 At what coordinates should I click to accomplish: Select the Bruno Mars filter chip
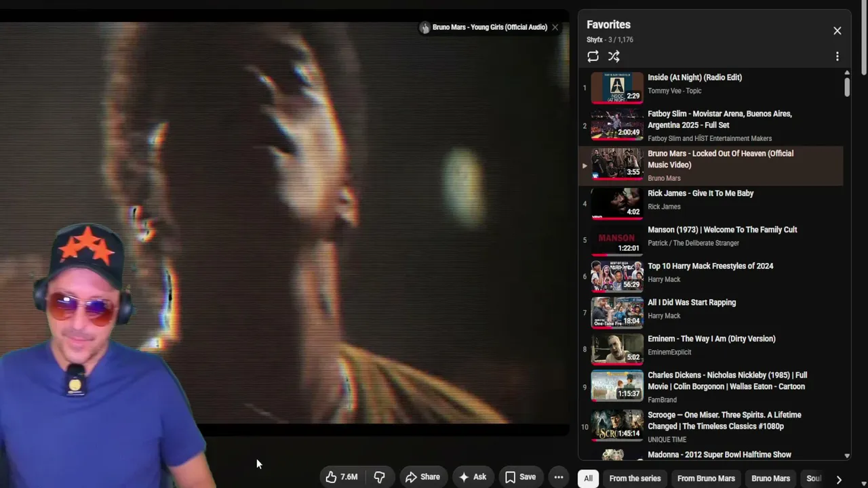770,479
